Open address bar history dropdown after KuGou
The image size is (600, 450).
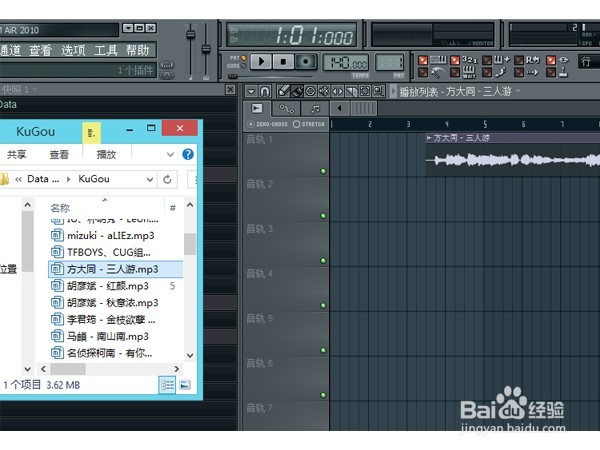[x=150, y=179]
